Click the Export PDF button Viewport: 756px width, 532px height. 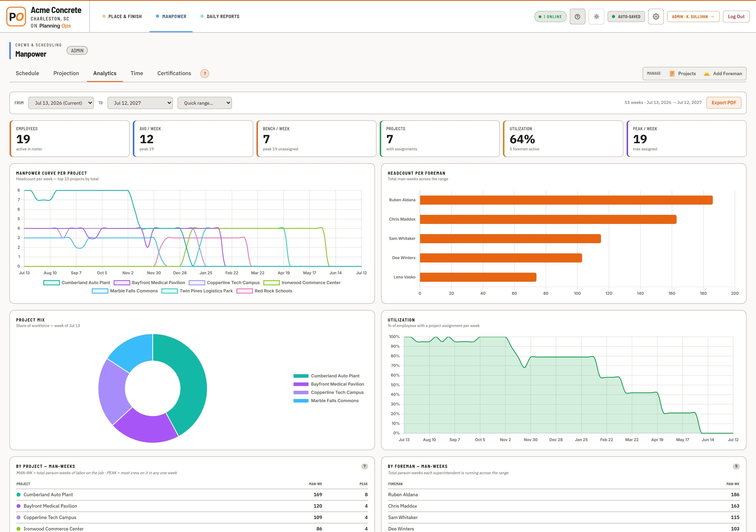(x=723, y=103)
